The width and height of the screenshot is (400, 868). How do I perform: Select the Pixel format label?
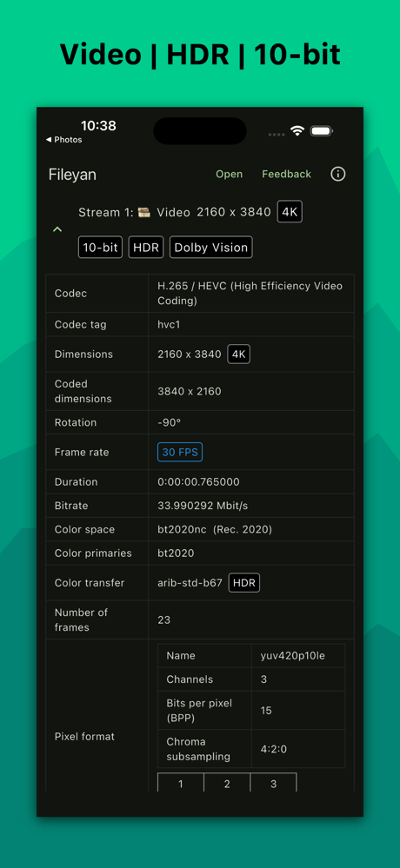84,737
